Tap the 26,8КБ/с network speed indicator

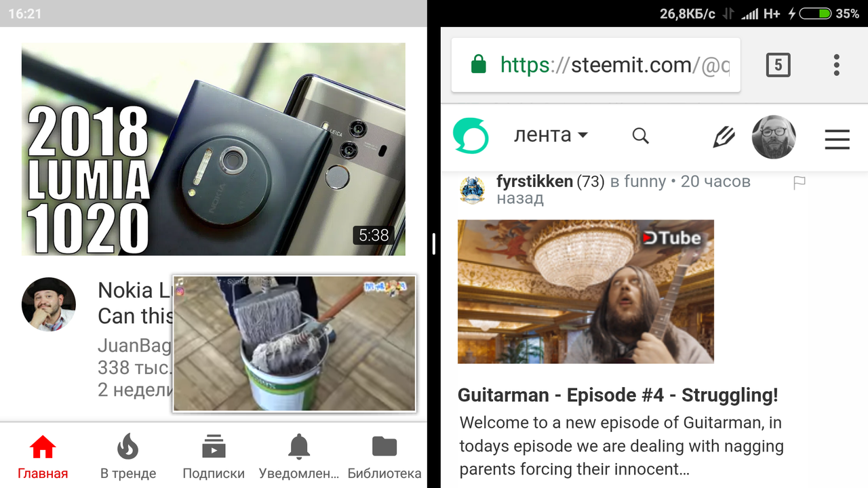(687, 14)
